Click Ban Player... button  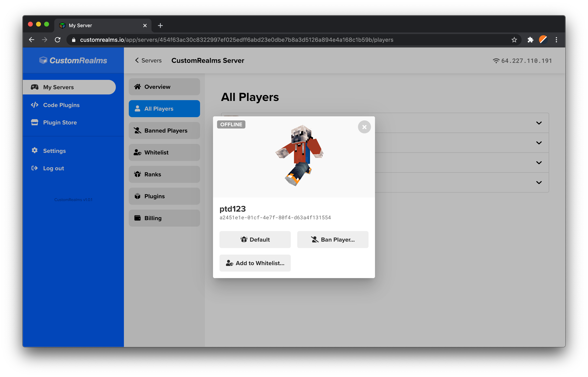pos(332,239)
